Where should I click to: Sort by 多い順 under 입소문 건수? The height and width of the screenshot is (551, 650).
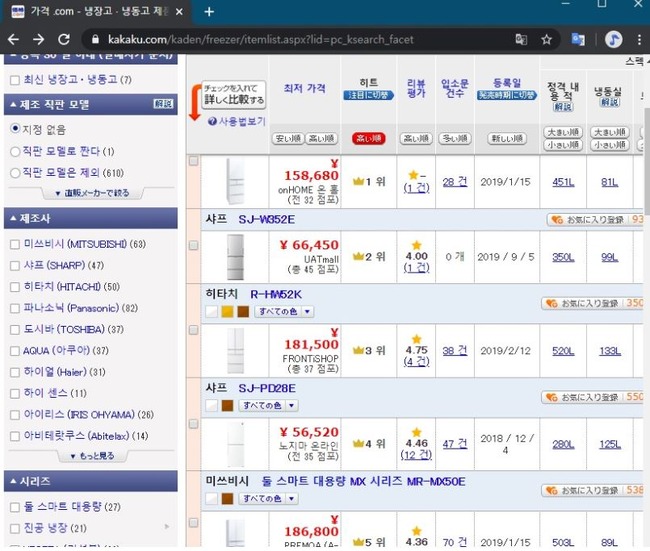tap(455, 138)
